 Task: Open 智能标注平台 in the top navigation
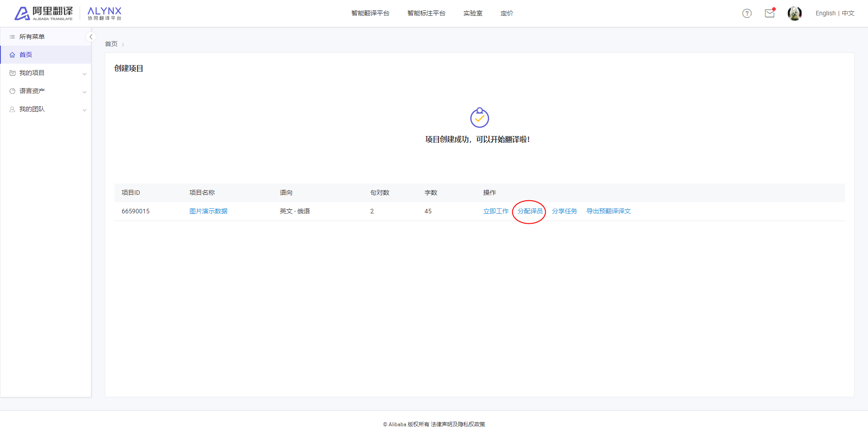[x=426, y=14]
